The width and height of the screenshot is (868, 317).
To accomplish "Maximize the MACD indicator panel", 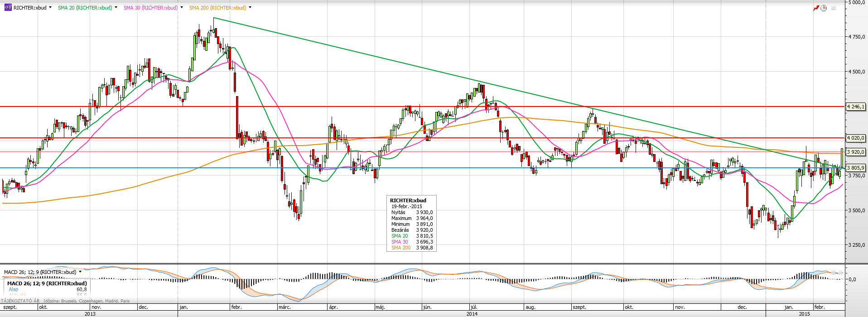I will click(833, 273).
